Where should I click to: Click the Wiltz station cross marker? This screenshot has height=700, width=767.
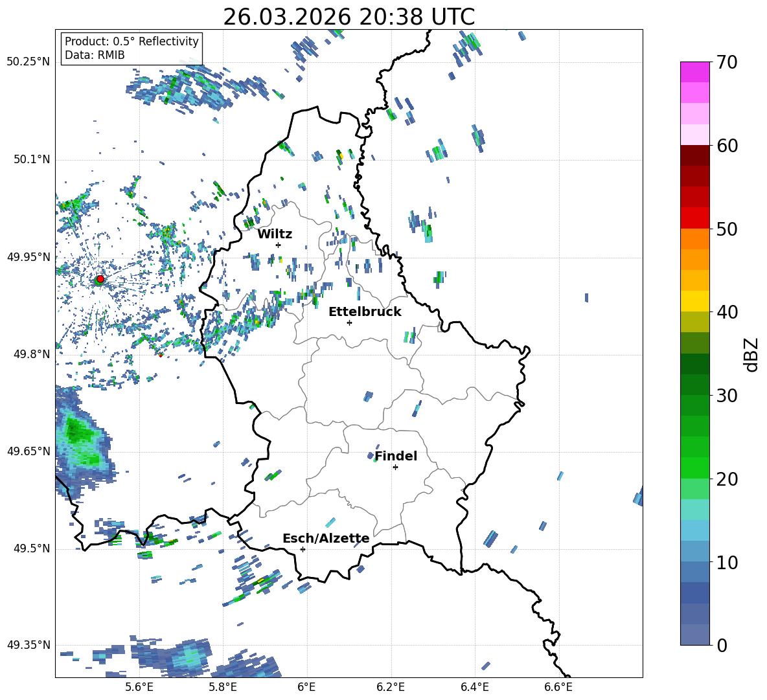[x=279, y=245]
